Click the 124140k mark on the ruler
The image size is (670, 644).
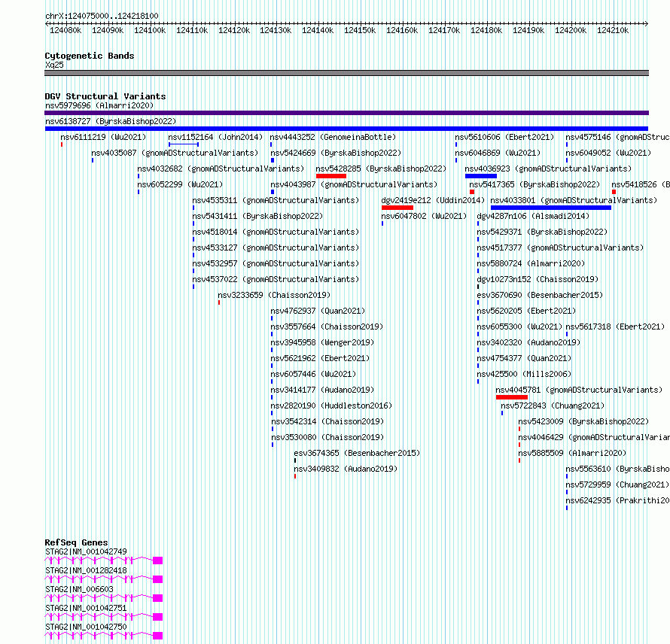[318, 31]
